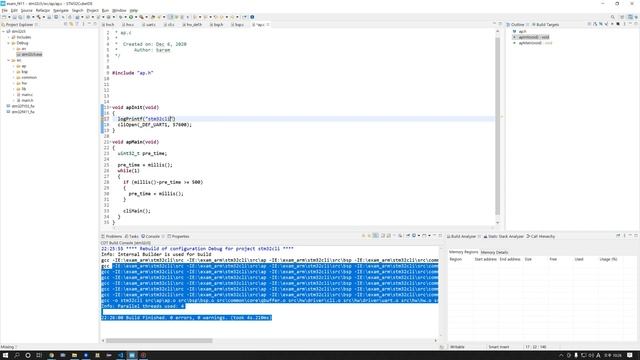Open Task View on the taskbar
This screenshot has width=640, height=360.
pyautogui.click(x=39, y=356)
